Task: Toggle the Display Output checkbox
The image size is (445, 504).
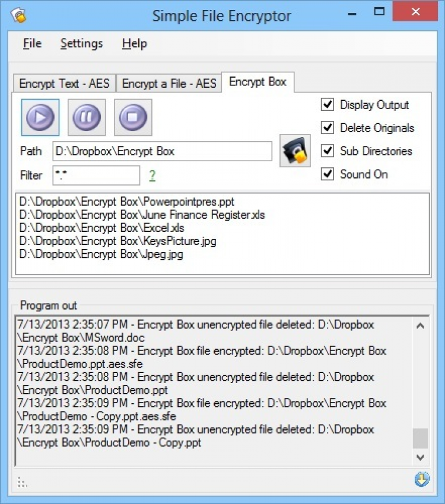Action: coord(328,105)
